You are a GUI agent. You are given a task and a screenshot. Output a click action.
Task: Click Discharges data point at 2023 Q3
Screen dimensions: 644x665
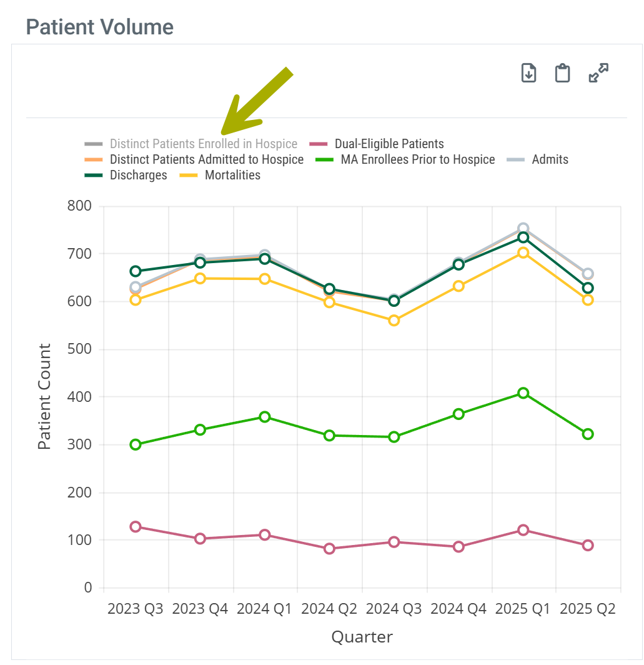pyautogui.click(x=136, y=271)
